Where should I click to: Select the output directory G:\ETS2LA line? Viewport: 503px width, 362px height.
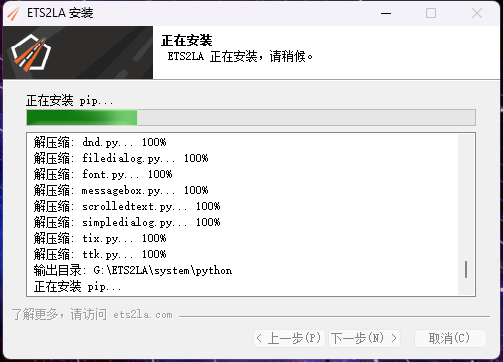click(133, 270)
